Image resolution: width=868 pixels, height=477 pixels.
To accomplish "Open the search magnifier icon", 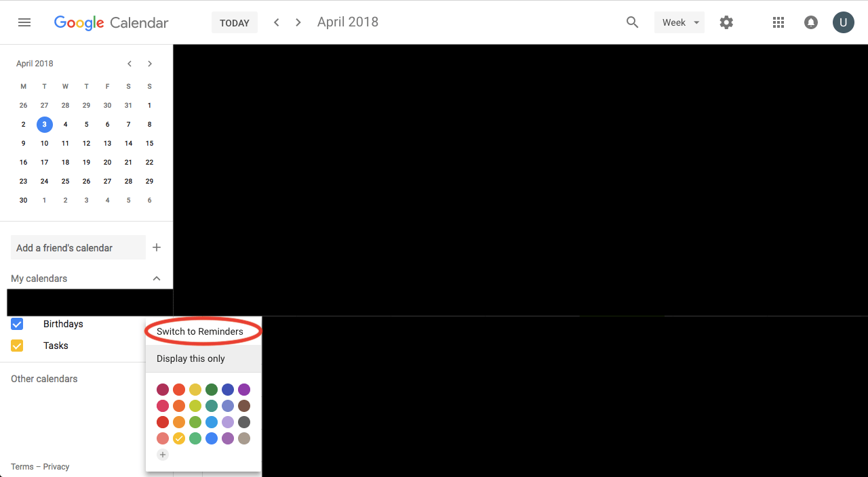I will (633, 22).
